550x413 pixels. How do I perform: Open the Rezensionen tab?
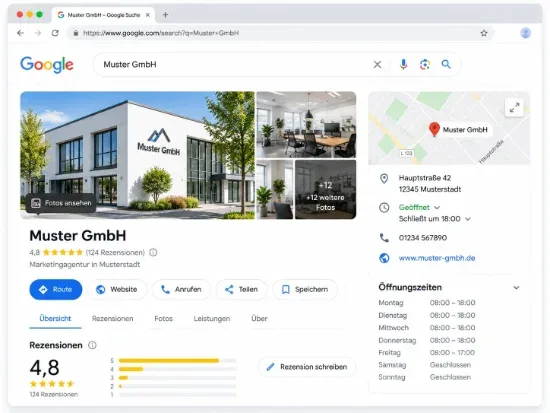pos(113,319)
